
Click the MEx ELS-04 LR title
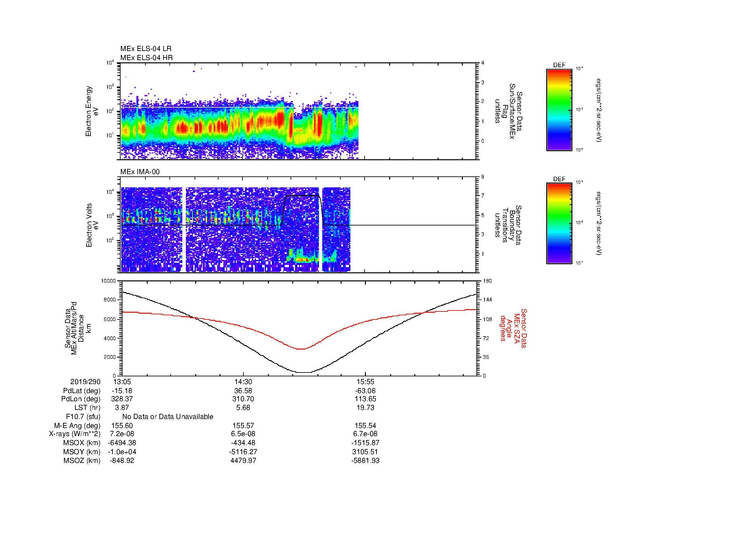pos(146,49)
